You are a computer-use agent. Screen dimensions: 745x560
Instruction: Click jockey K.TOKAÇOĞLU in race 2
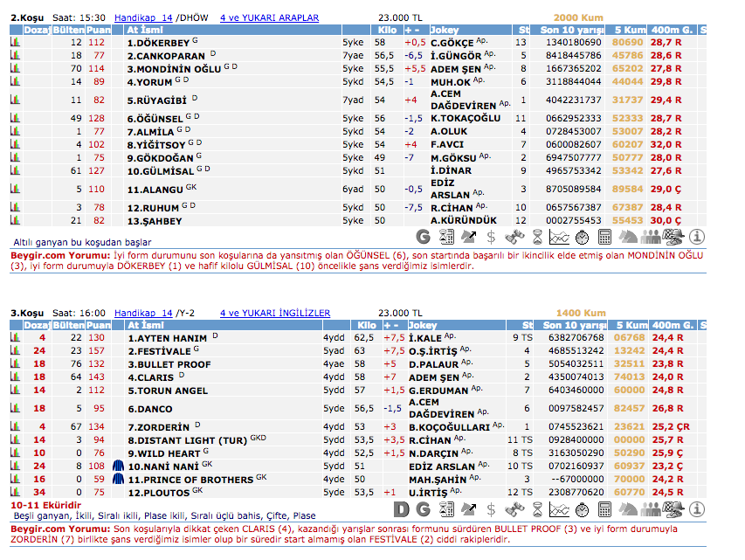click(x=466, y=118)
